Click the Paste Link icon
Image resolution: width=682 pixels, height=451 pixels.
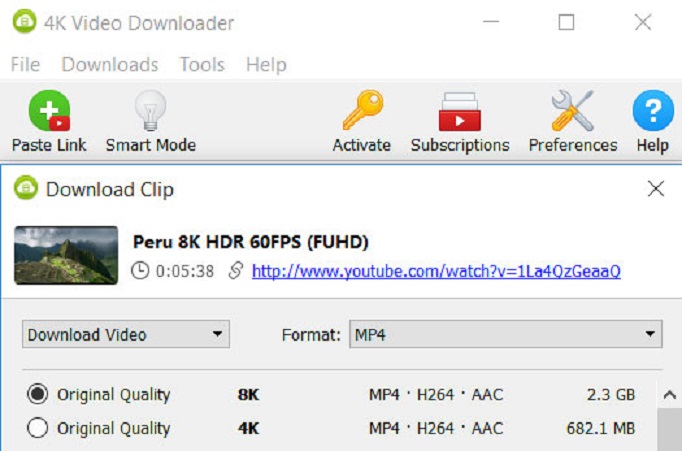49,111
